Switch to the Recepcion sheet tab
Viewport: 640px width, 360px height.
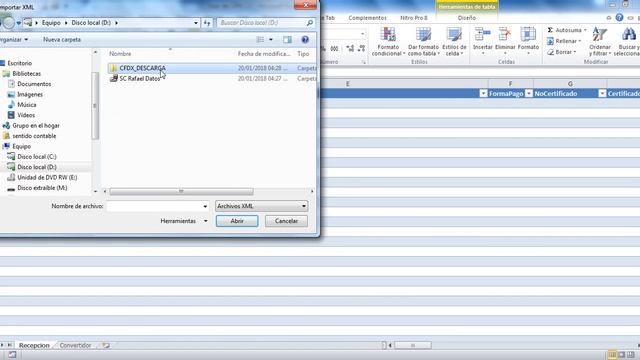(x=34, y=345)
